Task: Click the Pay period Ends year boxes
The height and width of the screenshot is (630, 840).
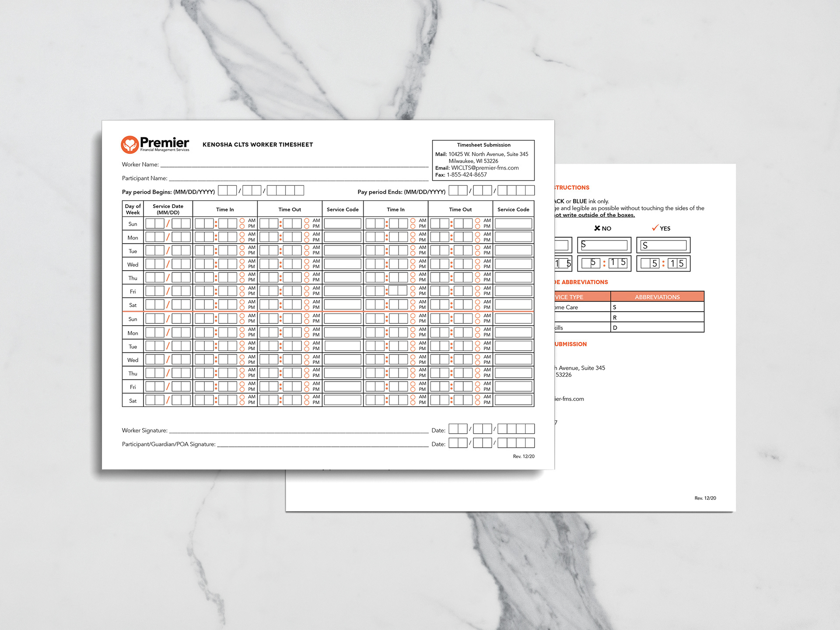Action: 516,191
